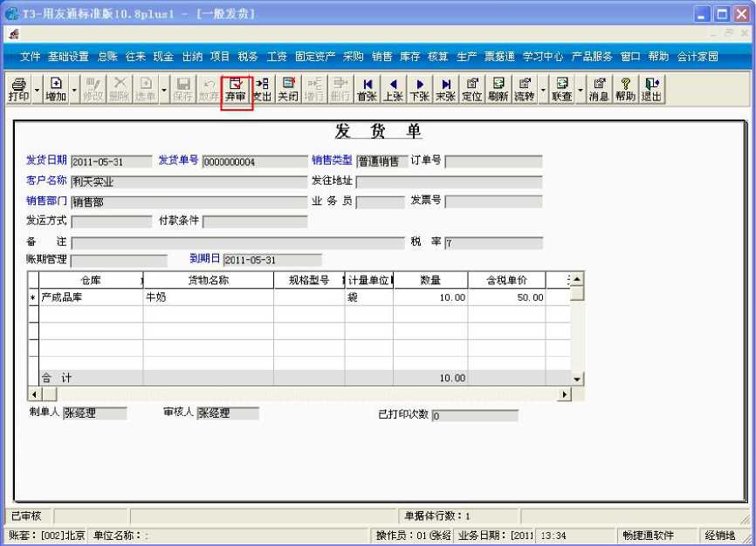
Task: Open the dropdown arrow beside 联查
Action: point(580,90)
